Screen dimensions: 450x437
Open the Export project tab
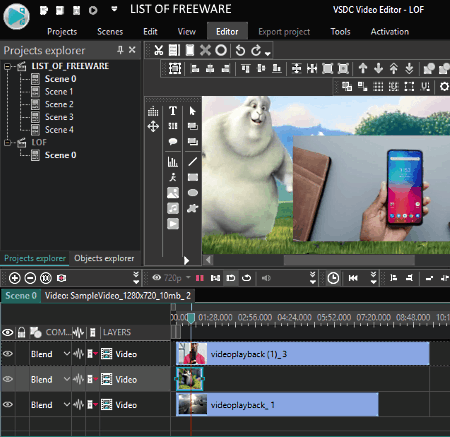[284, 32]
